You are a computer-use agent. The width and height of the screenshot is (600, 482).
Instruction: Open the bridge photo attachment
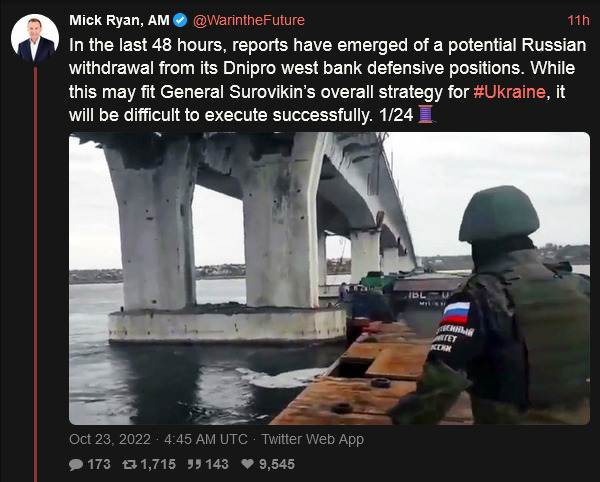(329, 278)
